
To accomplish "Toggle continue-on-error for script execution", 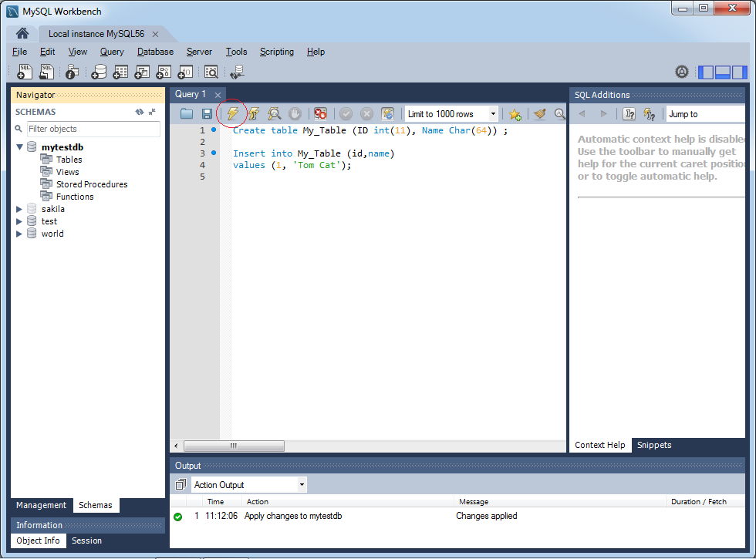I will tap(320, 114).
